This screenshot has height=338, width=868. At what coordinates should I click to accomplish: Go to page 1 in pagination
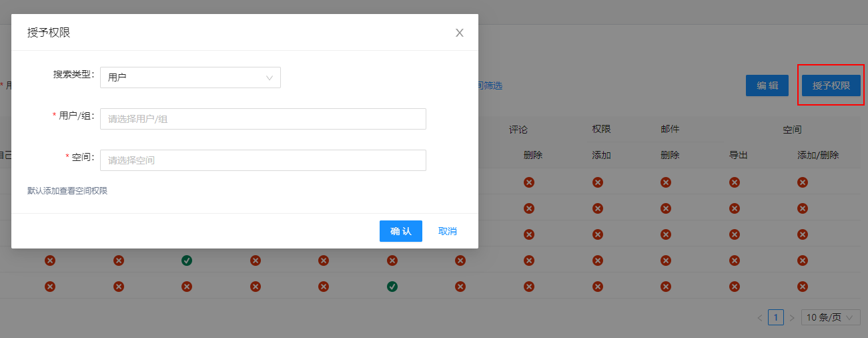coord(776,317)
